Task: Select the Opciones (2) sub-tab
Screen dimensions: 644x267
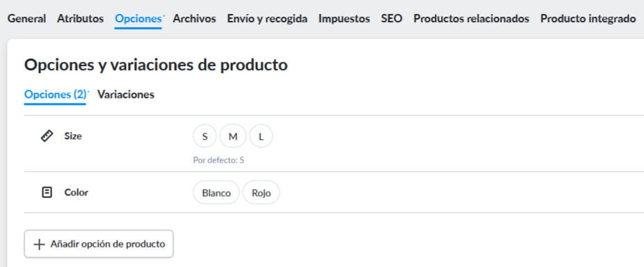Action: pos(56,95)
